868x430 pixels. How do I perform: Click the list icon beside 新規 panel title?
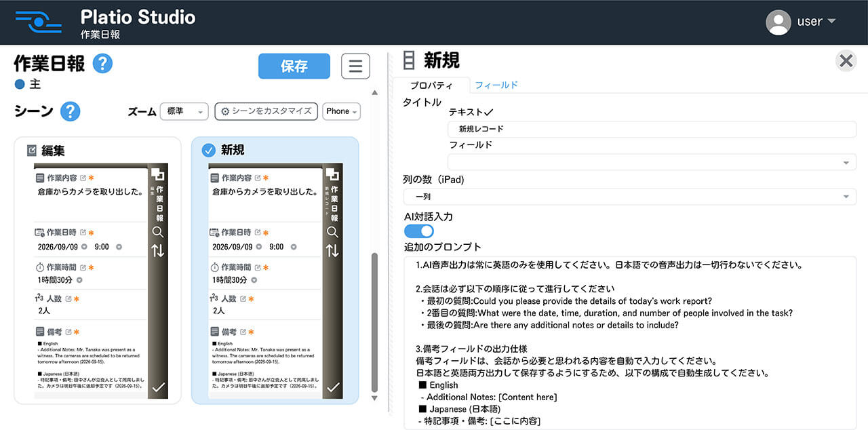tap(409, 60)
